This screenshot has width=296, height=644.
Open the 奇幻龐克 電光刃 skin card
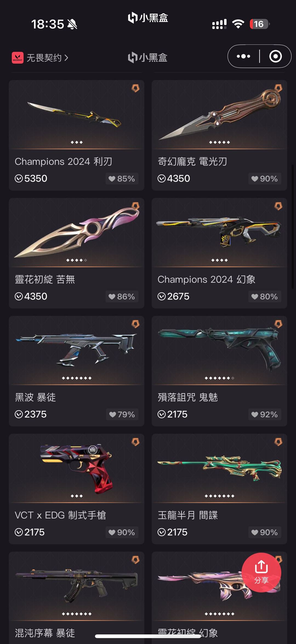(x=219, y=135)
